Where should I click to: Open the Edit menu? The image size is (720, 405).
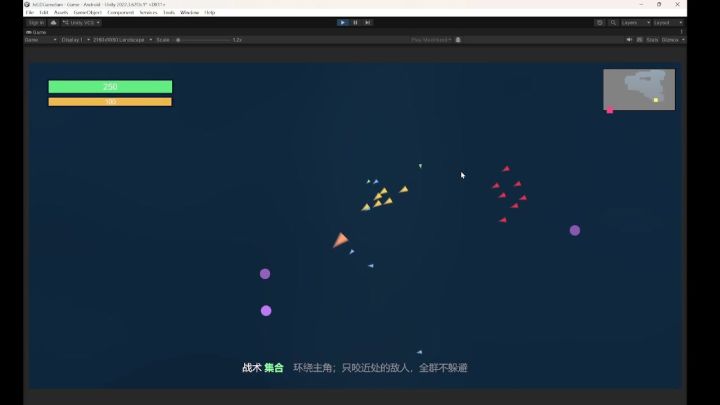[44, 12]
